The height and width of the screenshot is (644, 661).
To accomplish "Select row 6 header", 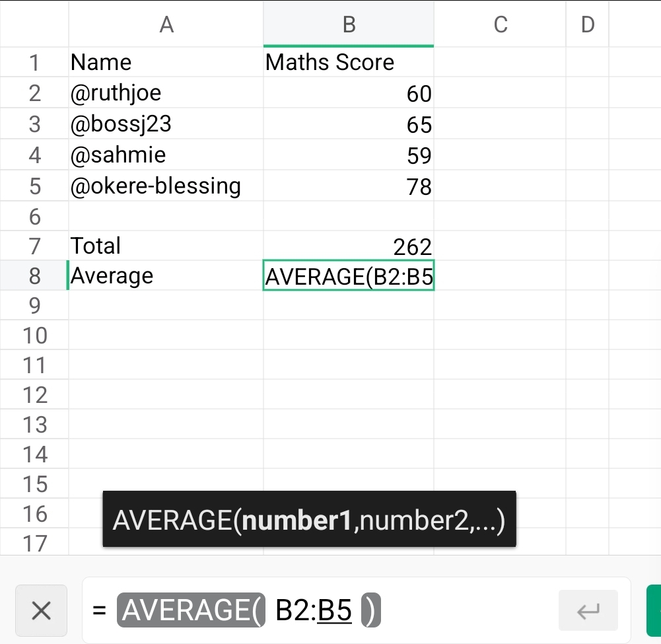I will (x=34, y=216).
